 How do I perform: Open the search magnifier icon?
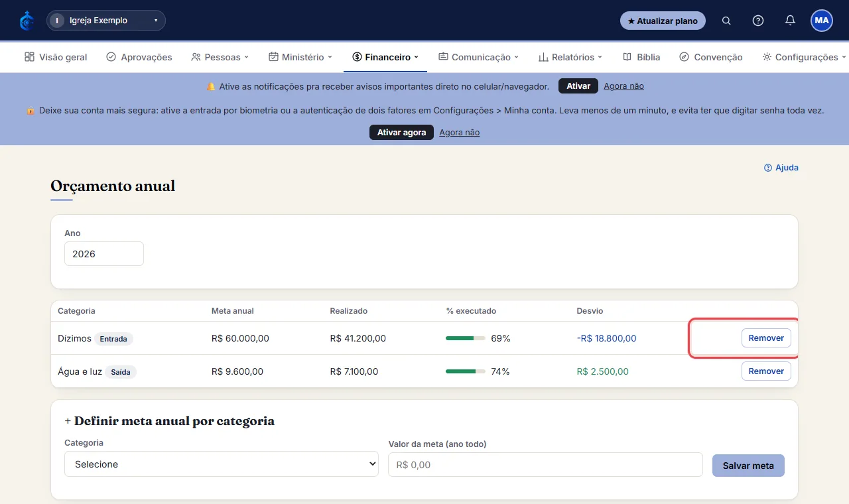pyautogui.click(x=726, y=21)
